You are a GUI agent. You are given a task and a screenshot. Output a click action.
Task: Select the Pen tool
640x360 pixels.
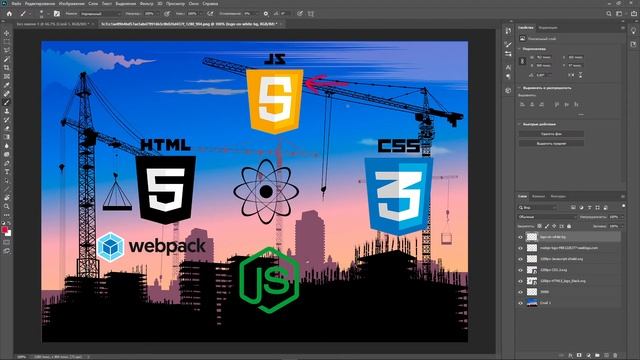(7, 163)
